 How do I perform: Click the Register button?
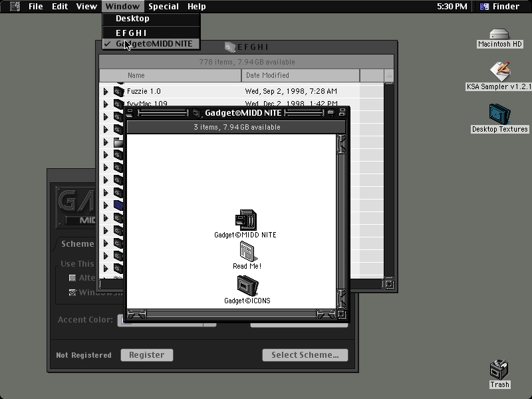[146, 355]
